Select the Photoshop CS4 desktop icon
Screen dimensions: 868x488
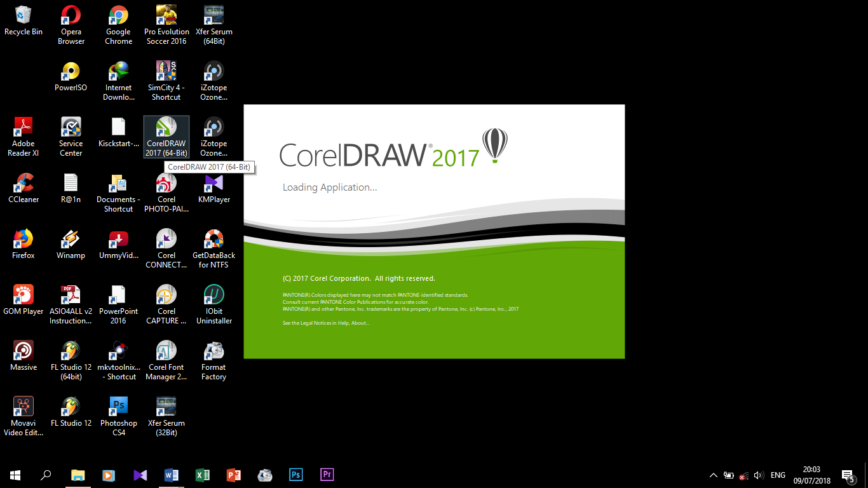(x=119, y=417)
